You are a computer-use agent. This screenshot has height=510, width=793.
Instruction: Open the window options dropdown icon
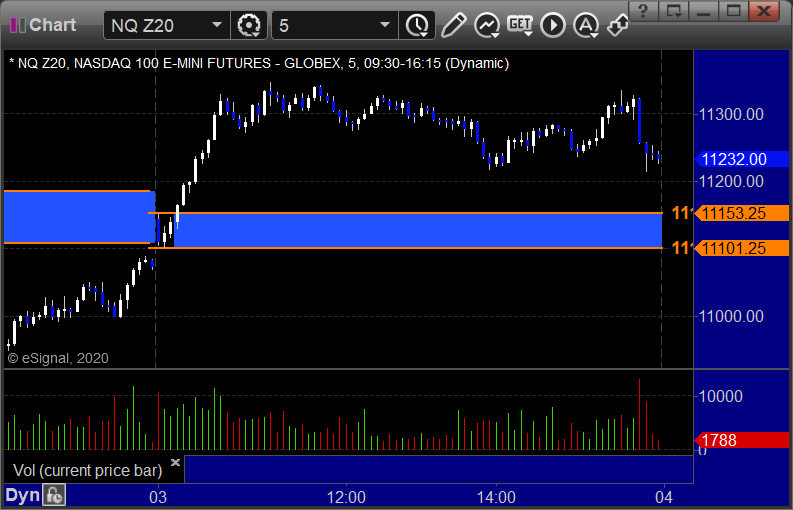(674, 10)
